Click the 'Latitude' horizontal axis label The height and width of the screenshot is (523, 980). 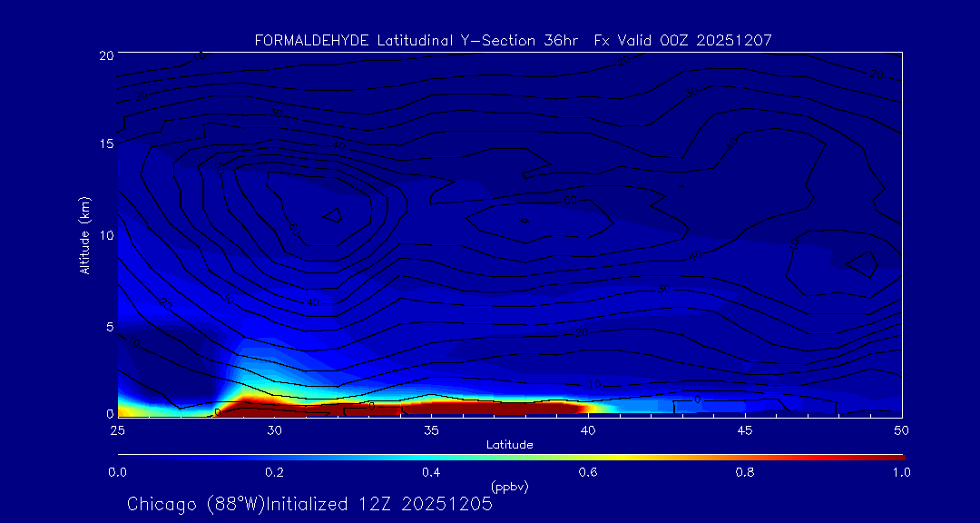tap(509, 444)
